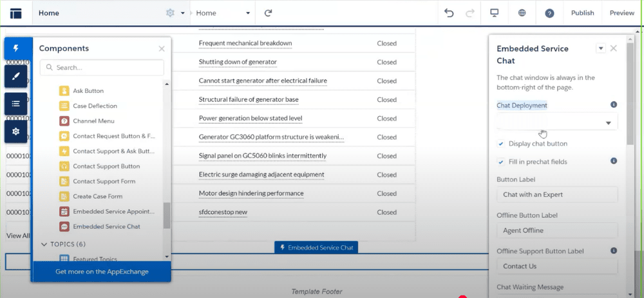
Task: Open case Structural failure of generator base
Action: click(x=249, y=99)
